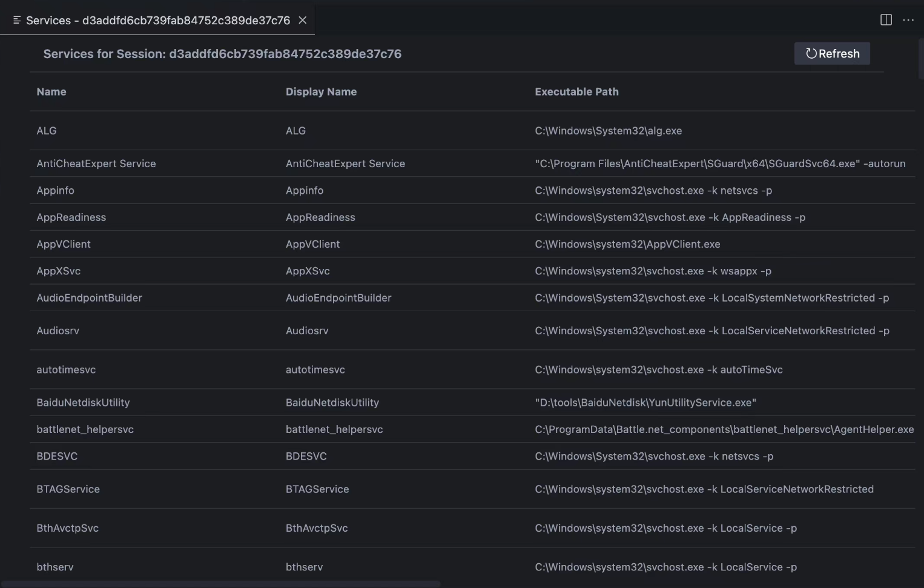The image size is (924, 588).
Task: Select Audiosrv in the Name column
Action: (x=58, y=331)
